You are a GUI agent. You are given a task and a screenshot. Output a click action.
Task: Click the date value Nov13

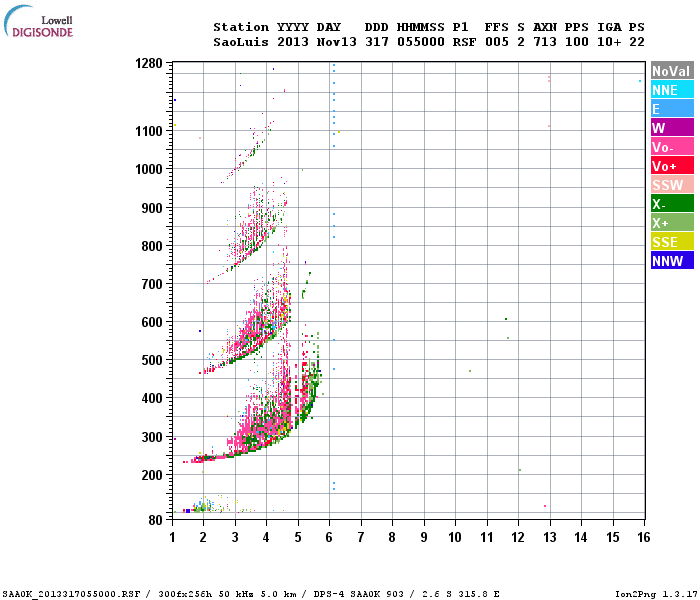coord(337,42)
